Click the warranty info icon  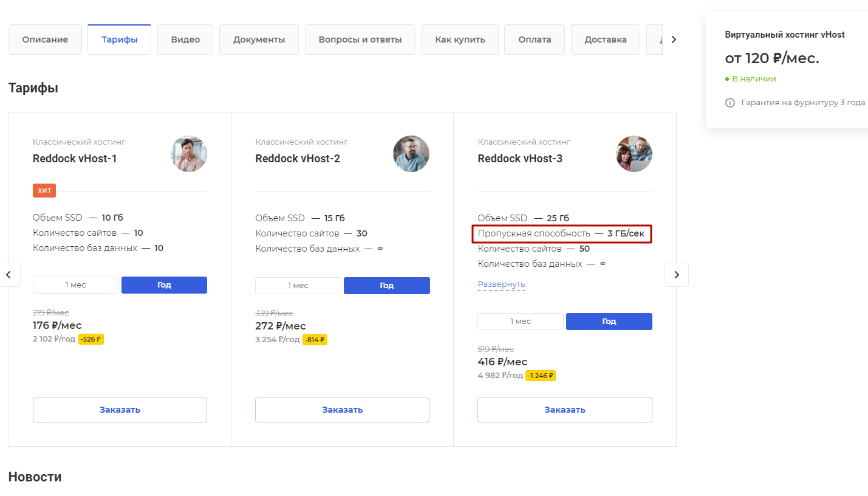pyautogui.click(x=730, y=103)
